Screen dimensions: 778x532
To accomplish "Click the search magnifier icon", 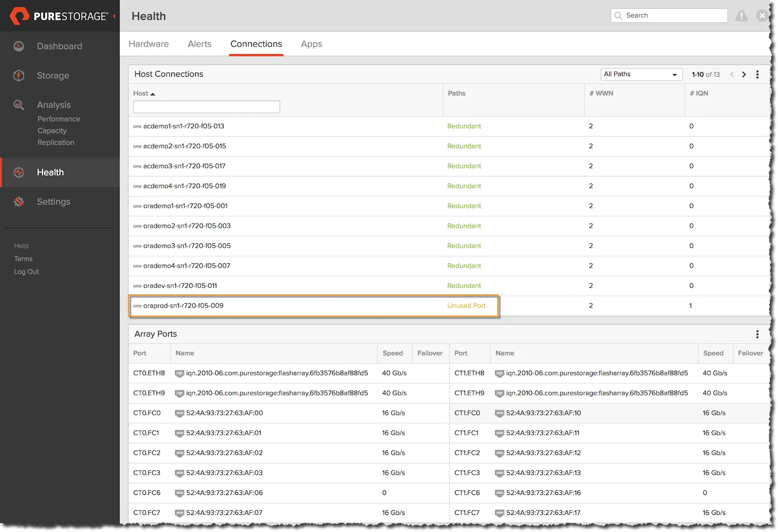I will point(618,16).
